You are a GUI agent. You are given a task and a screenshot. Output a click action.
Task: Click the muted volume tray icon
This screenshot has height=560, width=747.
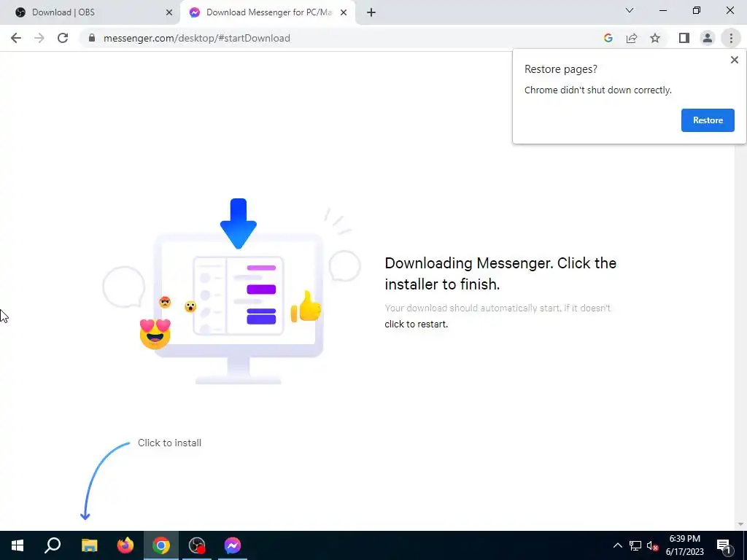pos(652,545)
